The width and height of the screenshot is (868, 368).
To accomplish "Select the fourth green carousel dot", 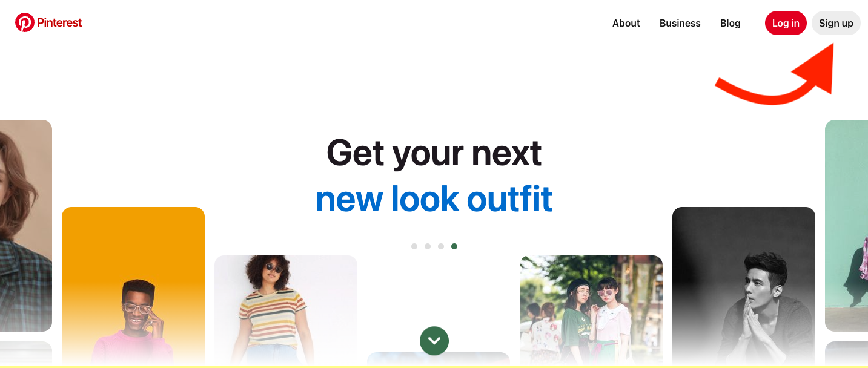I will [x=454, y=246].
